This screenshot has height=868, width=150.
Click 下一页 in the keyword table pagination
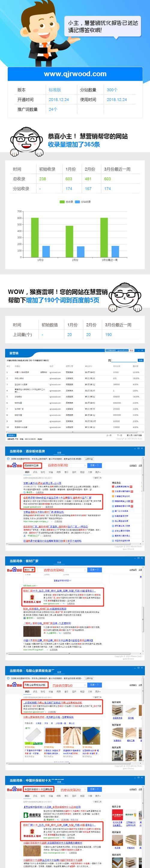120,435
